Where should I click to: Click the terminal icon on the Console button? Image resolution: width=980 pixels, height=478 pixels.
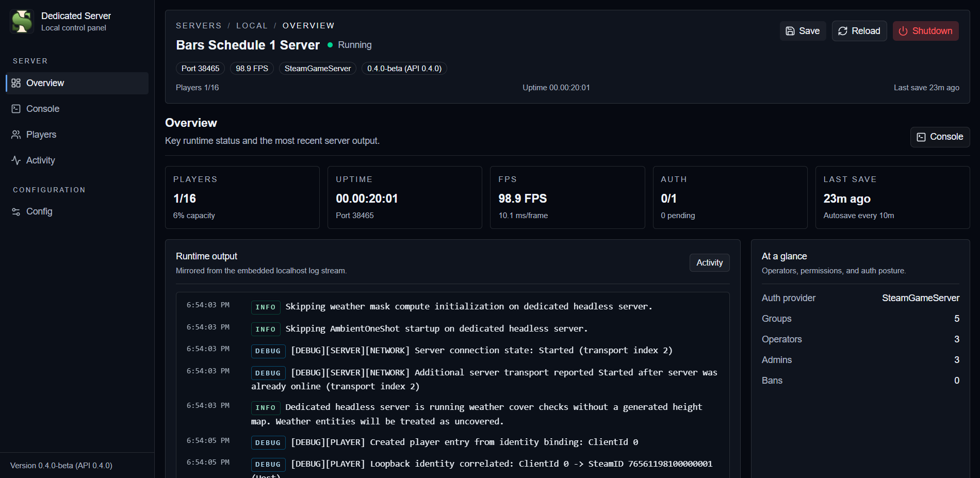(x=921, y=137)
